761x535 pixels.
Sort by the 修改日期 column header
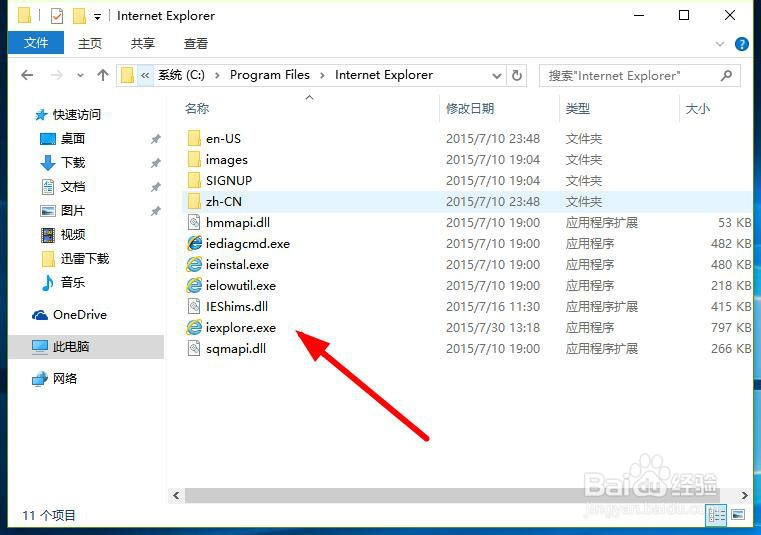(469, 108)
